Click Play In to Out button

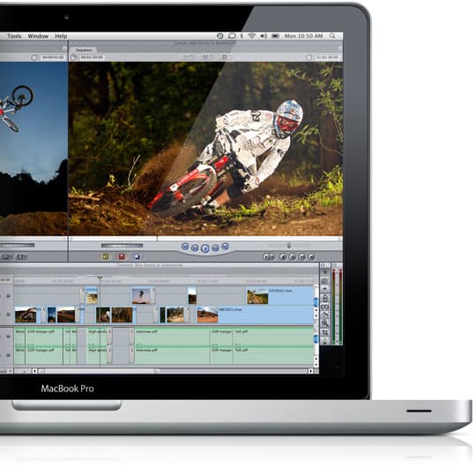coord(195,248)
